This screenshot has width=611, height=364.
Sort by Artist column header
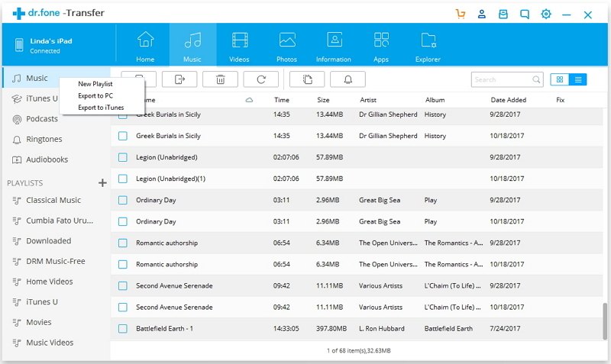368,100
